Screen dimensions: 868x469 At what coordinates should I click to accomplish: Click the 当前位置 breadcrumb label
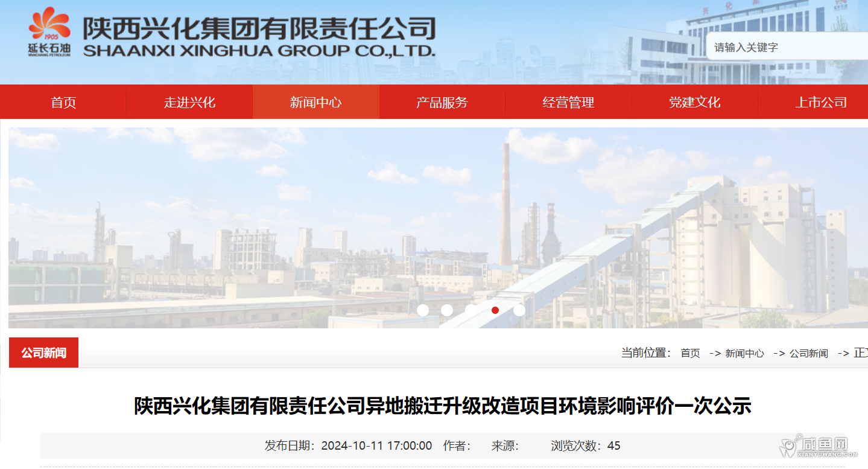click(646, 353)
